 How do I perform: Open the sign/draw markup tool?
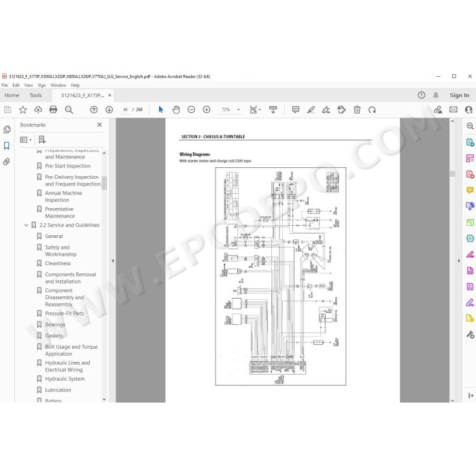pyautogui.click(x=326, y=109)
